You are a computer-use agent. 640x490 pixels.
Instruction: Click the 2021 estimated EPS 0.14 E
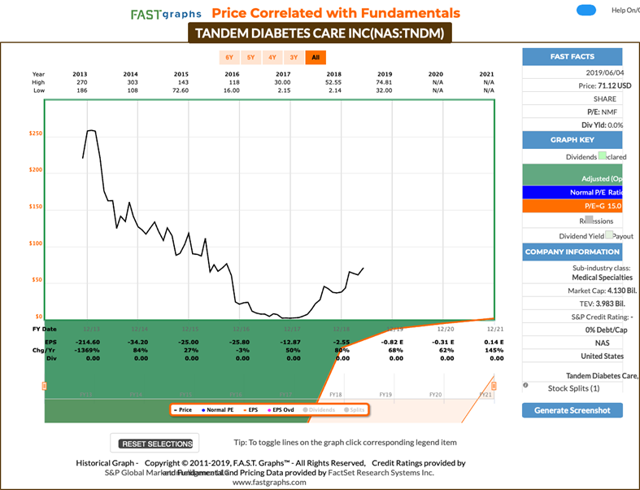coord(494,342)
